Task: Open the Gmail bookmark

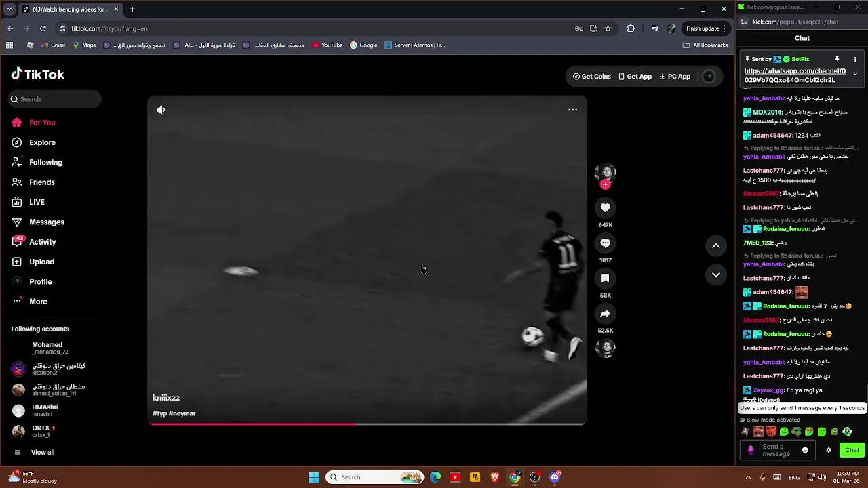Action: [x=53, y=45]
